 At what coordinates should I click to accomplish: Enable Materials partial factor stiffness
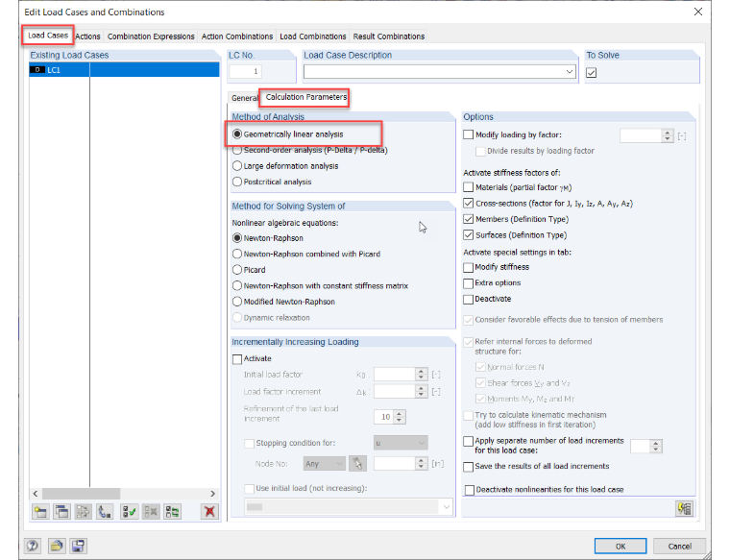(469, 187)
